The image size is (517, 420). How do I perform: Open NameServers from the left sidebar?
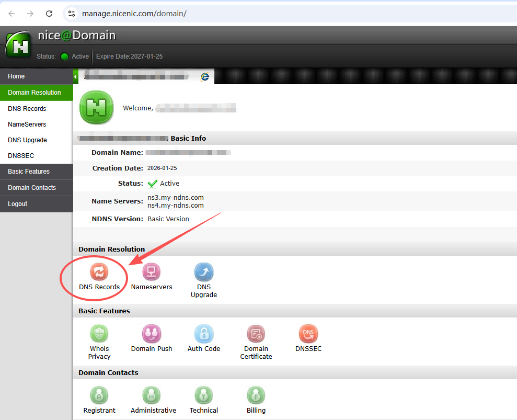[27, 124]
